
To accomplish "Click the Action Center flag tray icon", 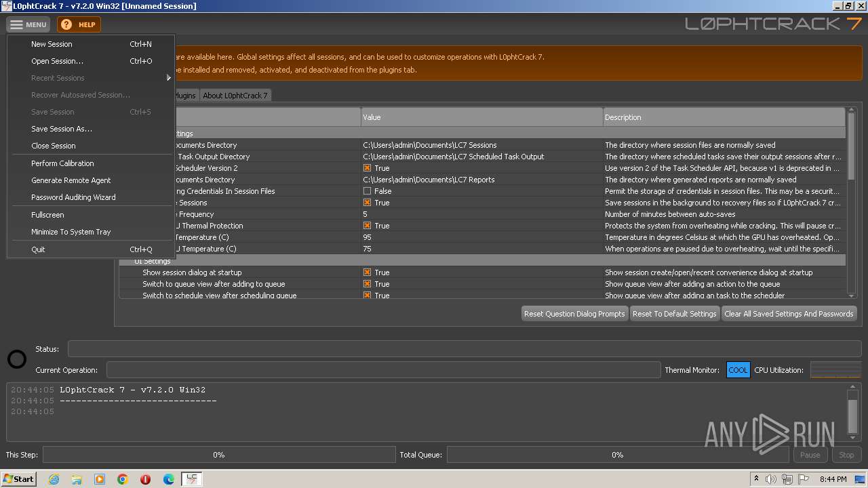I will tap(804, 479).
